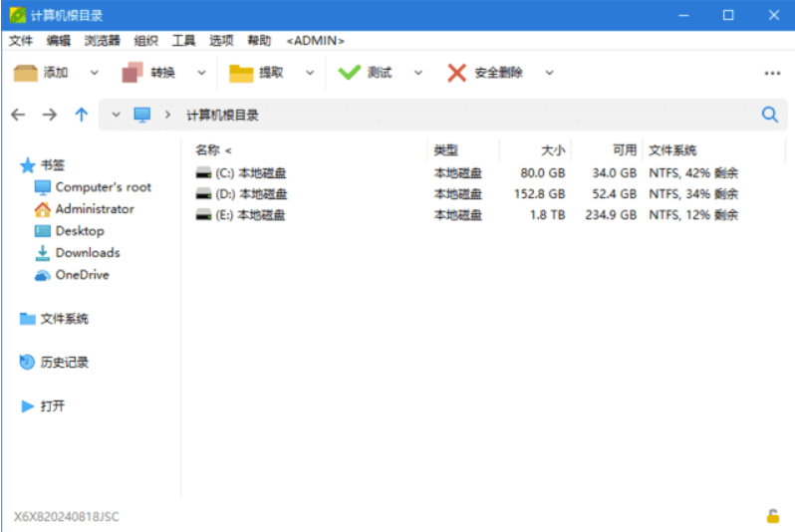
Task: Go up one level with up arrow
Action: coord(81,115)
